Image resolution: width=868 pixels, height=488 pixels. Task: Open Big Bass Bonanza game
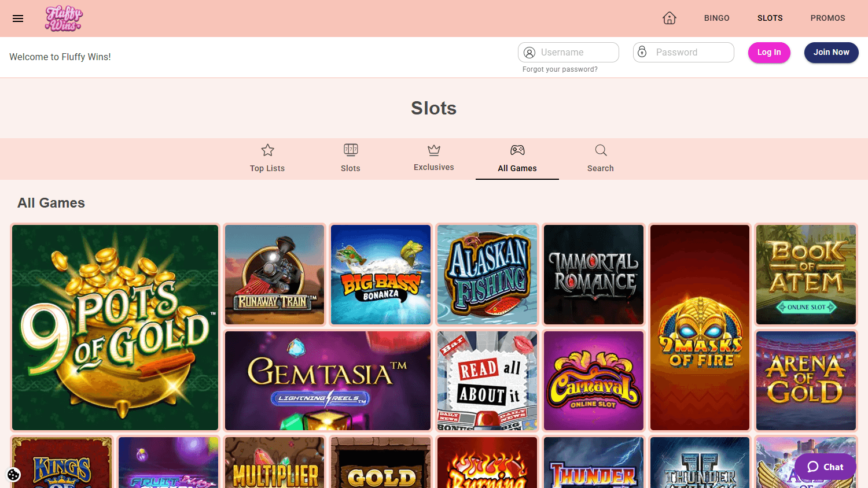(381, 275)
